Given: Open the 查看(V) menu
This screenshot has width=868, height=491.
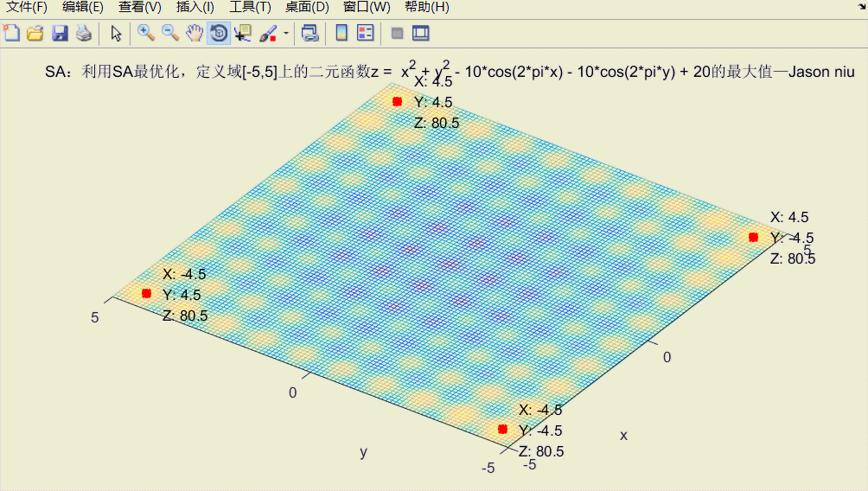Looking at the screenshot, I should [x=140, y=7].
